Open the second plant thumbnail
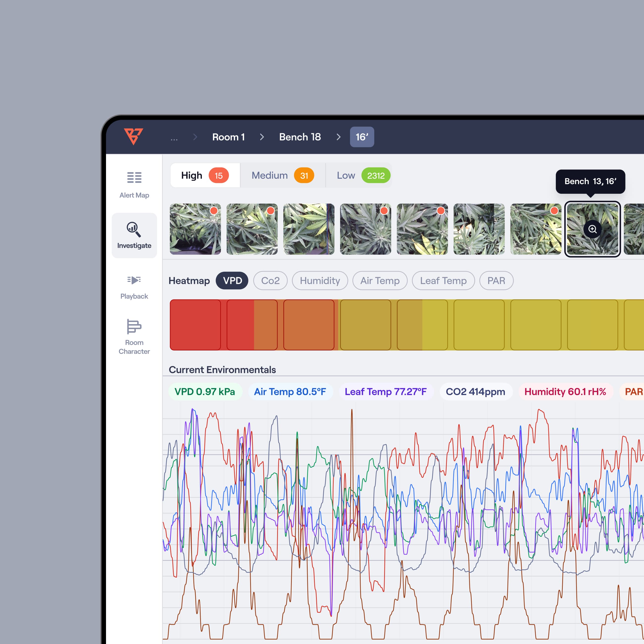Screen dimensions: 644x644 (252, 229)
